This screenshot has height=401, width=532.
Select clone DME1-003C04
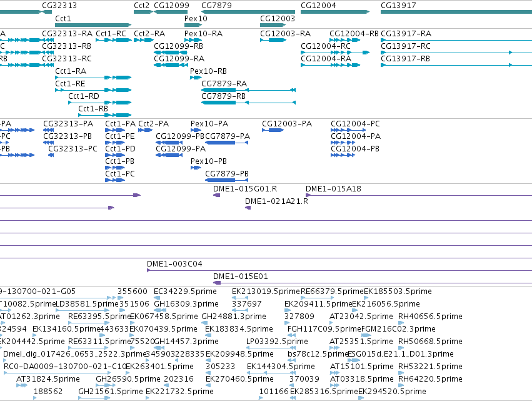click(x=339, y=270)
